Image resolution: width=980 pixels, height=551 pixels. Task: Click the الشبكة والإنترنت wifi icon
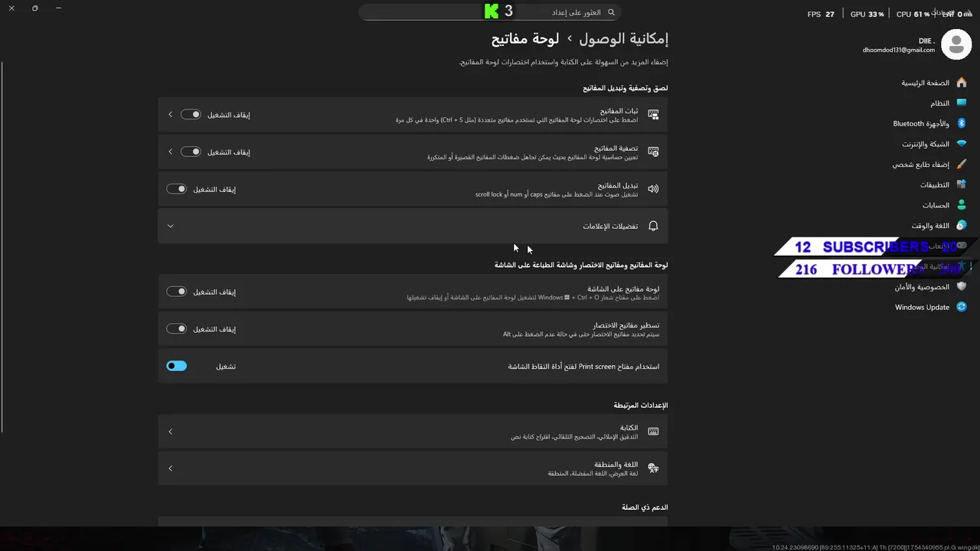[962, 144]
